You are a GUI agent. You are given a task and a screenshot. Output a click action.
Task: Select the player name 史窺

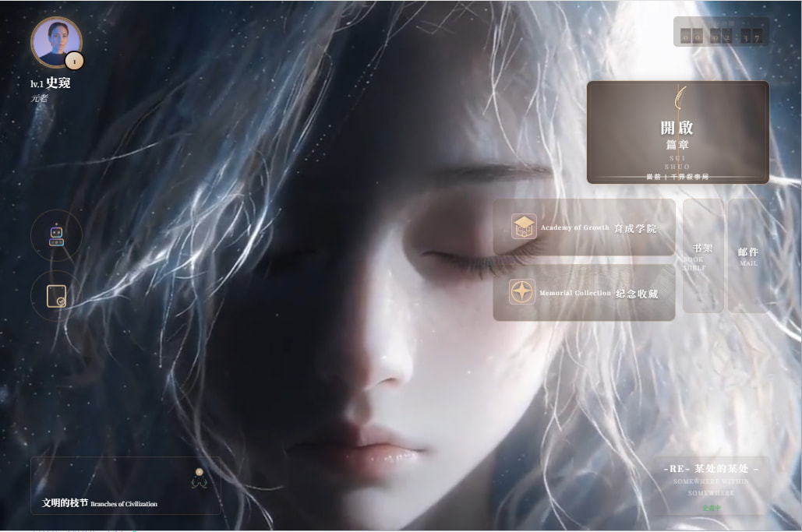(58, 83)
